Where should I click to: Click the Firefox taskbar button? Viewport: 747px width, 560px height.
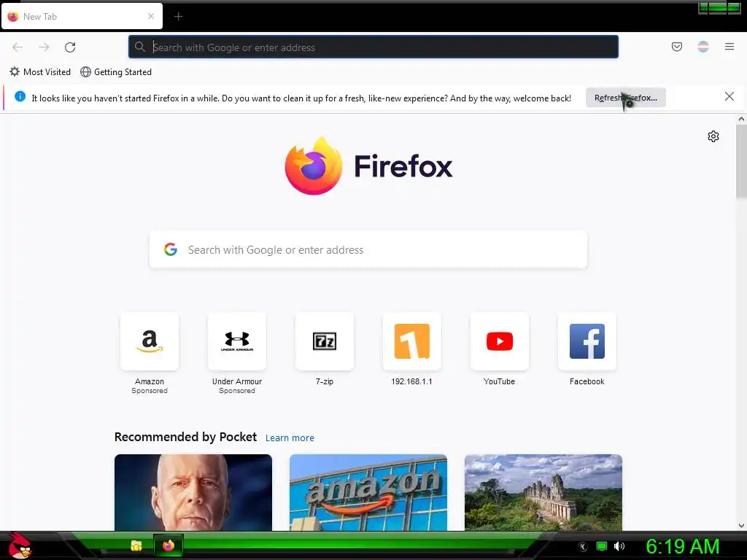[169, 545]
